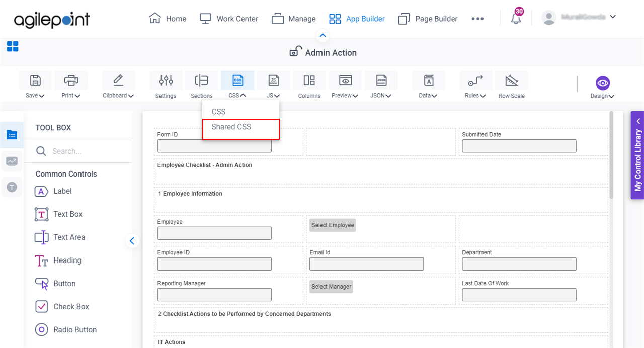Expand the Clipboard dropdown arrow

(x=131, y=96)
